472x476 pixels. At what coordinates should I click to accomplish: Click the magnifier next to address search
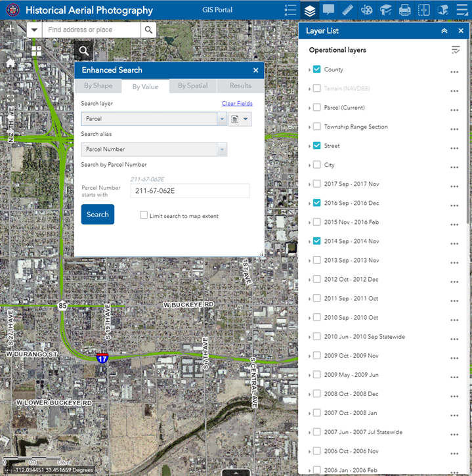[x=149, y=30]
